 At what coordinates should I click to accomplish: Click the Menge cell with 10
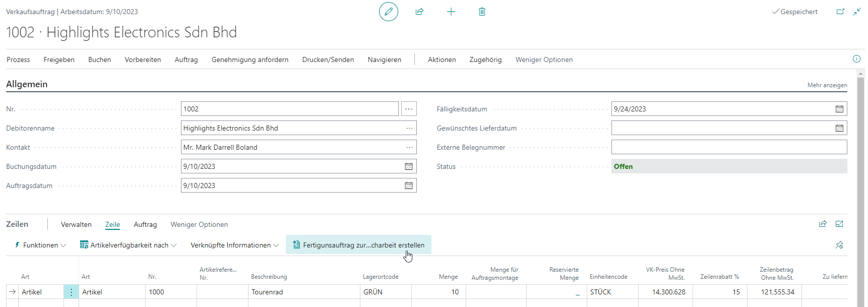439,292
